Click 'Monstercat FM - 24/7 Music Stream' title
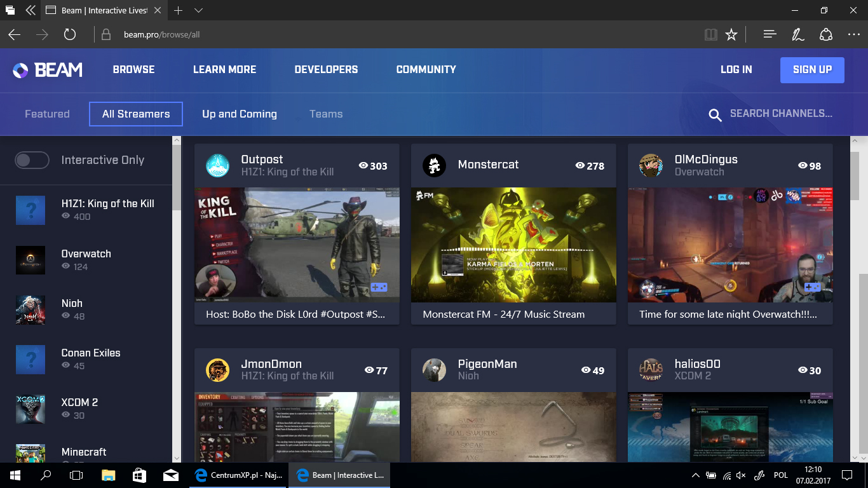The width and height of the screenshot is (868, 488). click(x=504, y=314)
